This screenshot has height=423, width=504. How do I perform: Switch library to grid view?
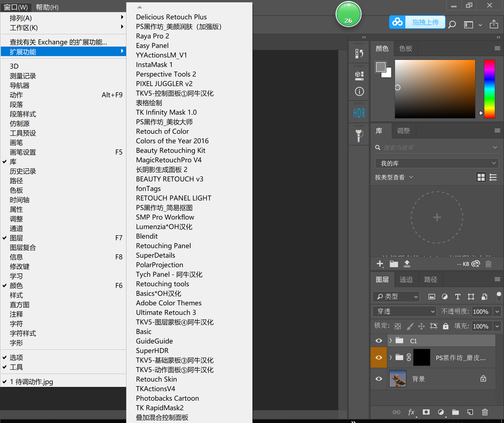481,177
